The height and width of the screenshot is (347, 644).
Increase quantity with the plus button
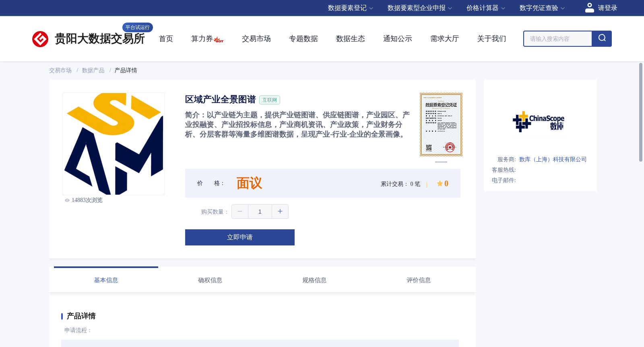(280, 212)
